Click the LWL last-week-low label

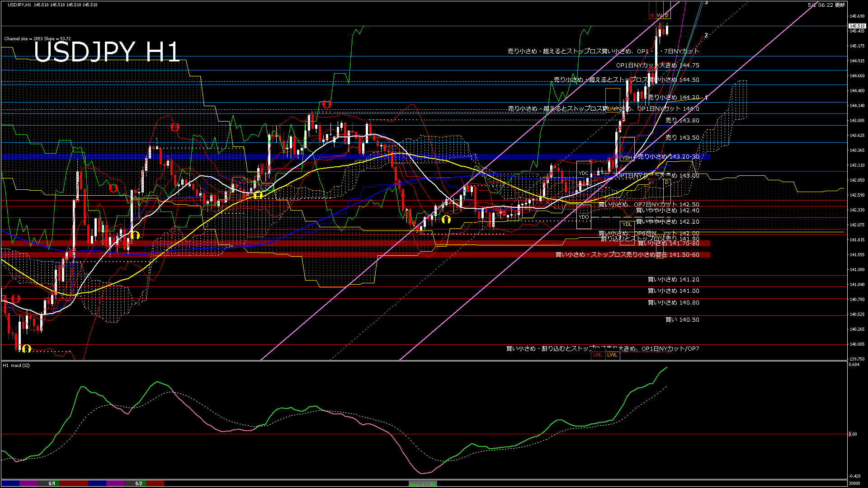pyautogui.click(x=612, y=355)
